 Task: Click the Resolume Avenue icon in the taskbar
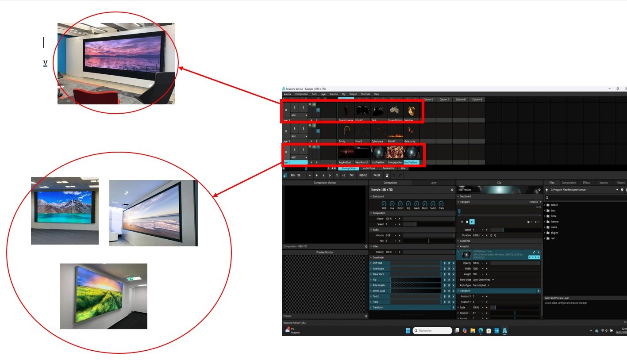(505, 331)
